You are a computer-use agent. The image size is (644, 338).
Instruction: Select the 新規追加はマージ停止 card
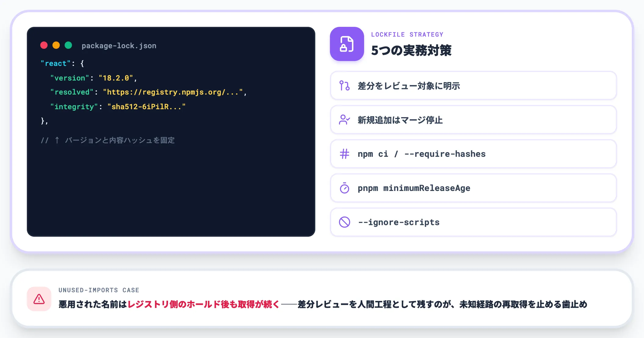473,120
